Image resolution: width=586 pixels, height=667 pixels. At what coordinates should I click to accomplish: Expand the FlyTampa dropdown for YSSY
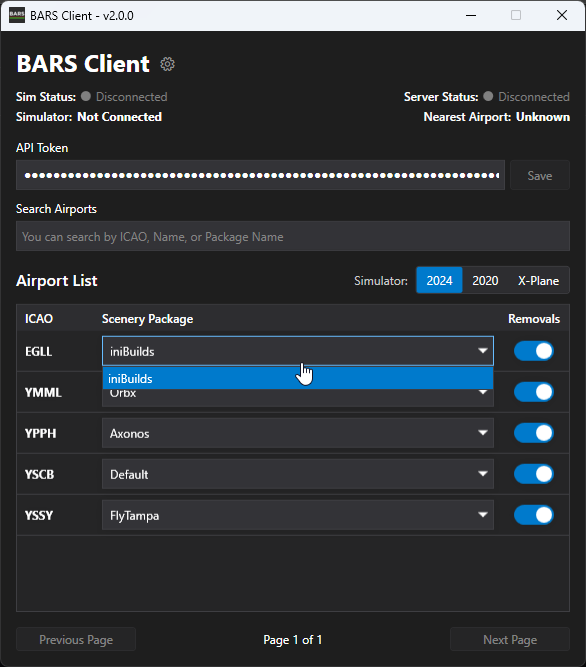click(x=298, y=515)
